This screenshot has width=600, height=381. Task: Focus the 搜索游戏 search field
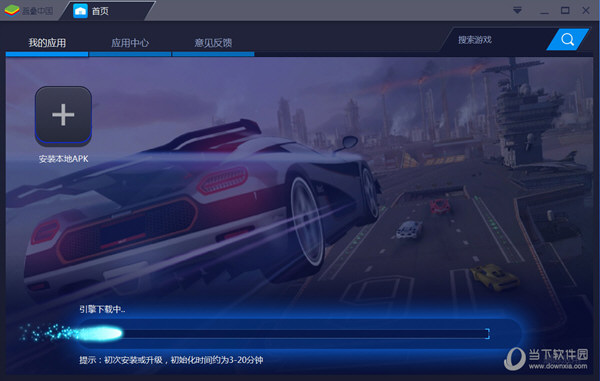[x=499, y=39]
